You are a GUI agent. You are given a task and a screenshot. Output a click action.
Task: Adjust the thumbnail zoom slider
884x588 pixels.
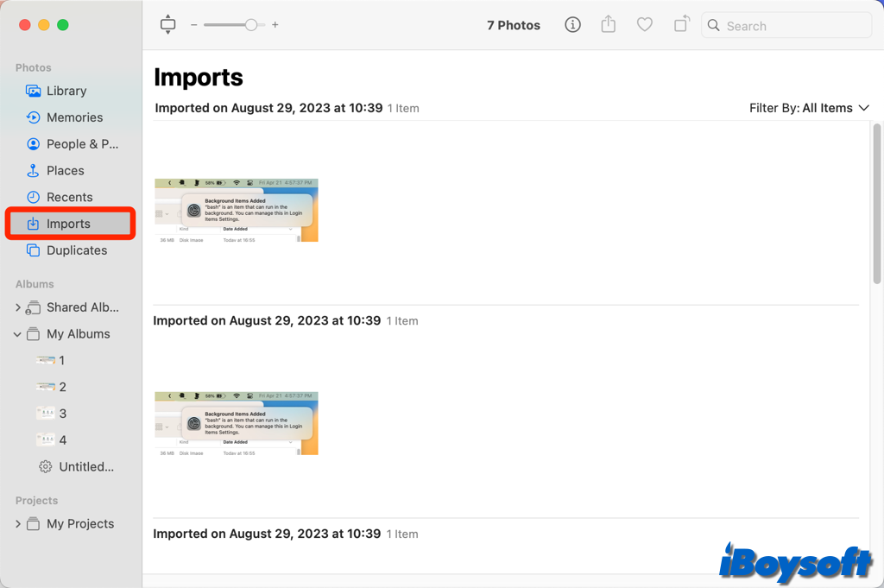pyautogui.click(x=250, y=24)
